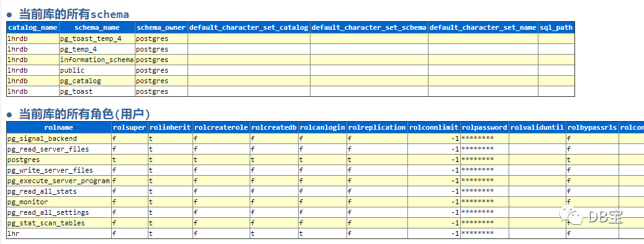
Task: Click the bullet before 当前库的所有schema heading
Action: 9,15
